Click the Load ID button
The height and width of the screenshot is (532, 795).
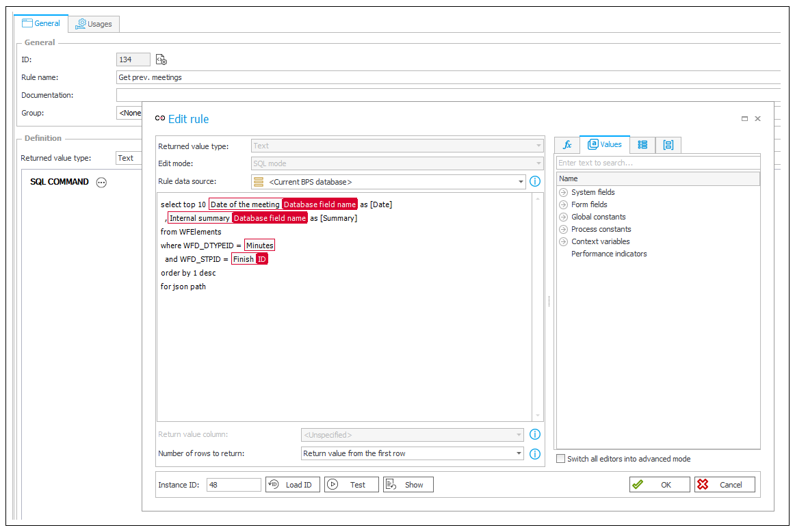tap(292, 485)
